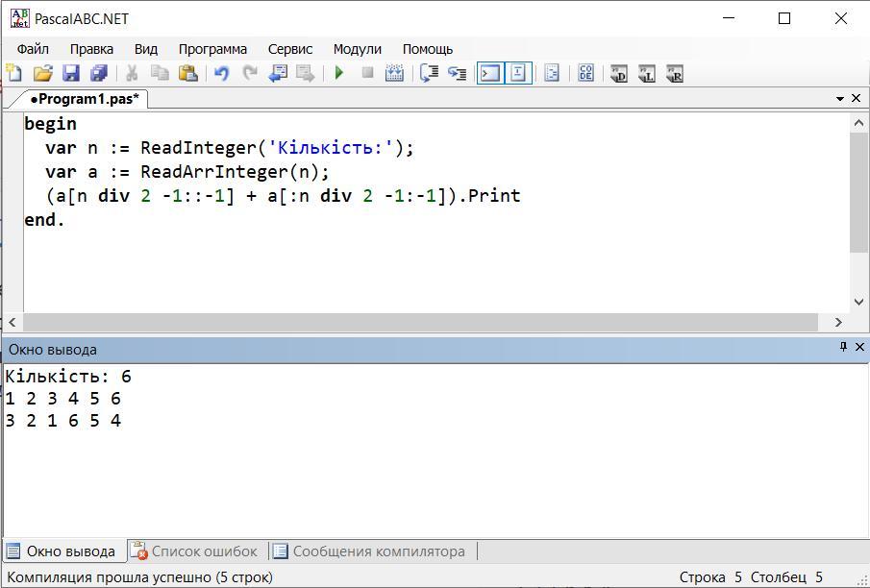Toggle the output window toolbar button

pyautogui.click(x=490, y=73)
